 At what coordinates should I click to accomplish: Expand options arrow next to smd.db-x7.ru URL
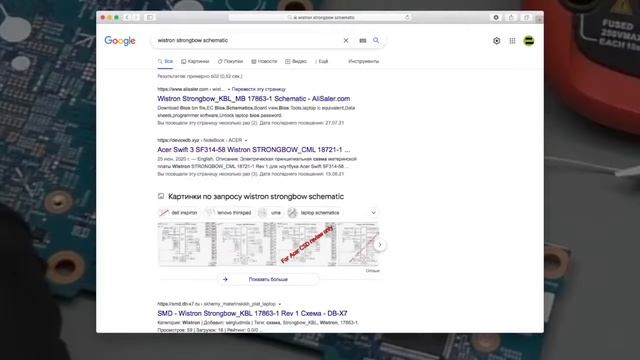pyautogui.click(x=280, y=304)
